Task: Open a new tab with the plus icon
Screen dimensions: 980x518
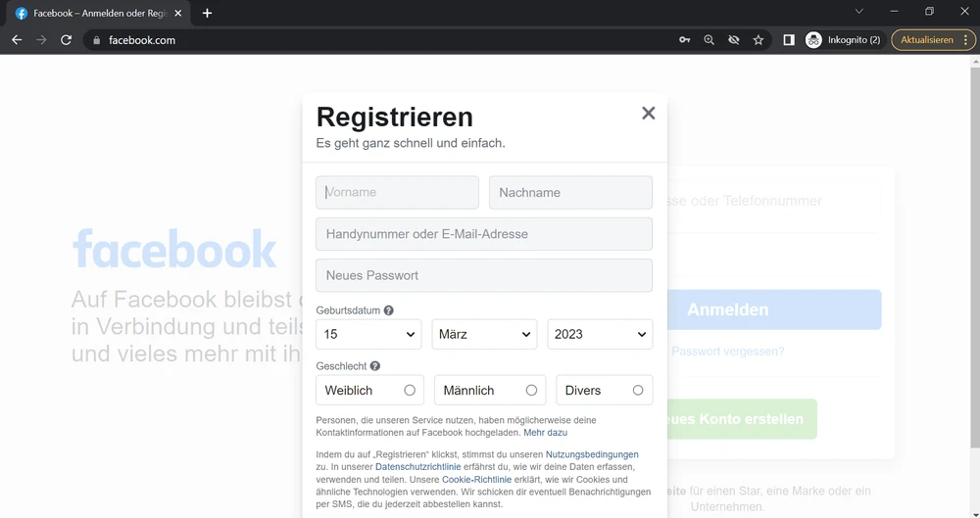Action: pos(207,13)
